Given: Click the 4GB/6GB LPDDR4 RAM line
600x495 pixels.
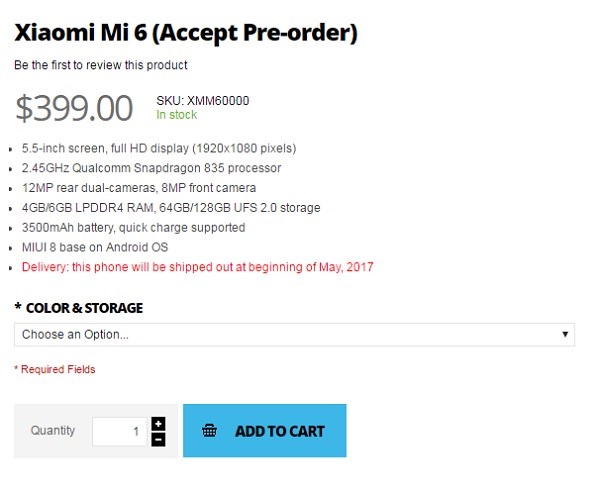Looking at the screenshot, I should 171,208.
